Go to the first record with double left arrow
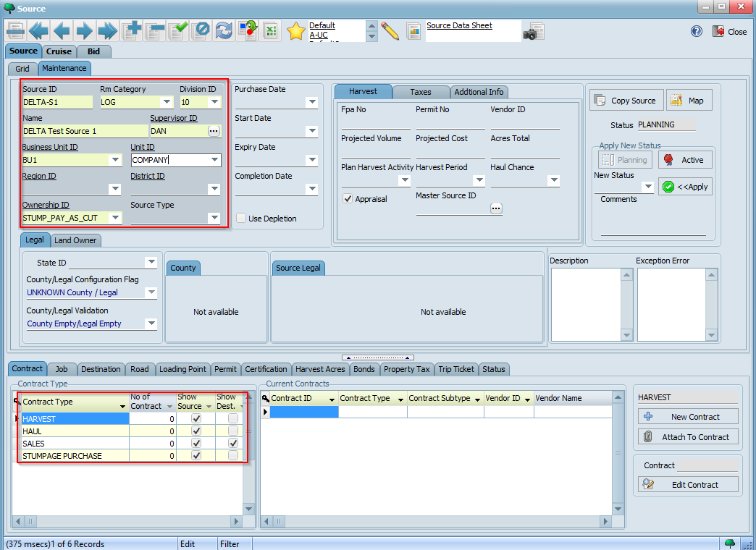The height and width of the screenshot is (550, 756). (x=38, y=31)
